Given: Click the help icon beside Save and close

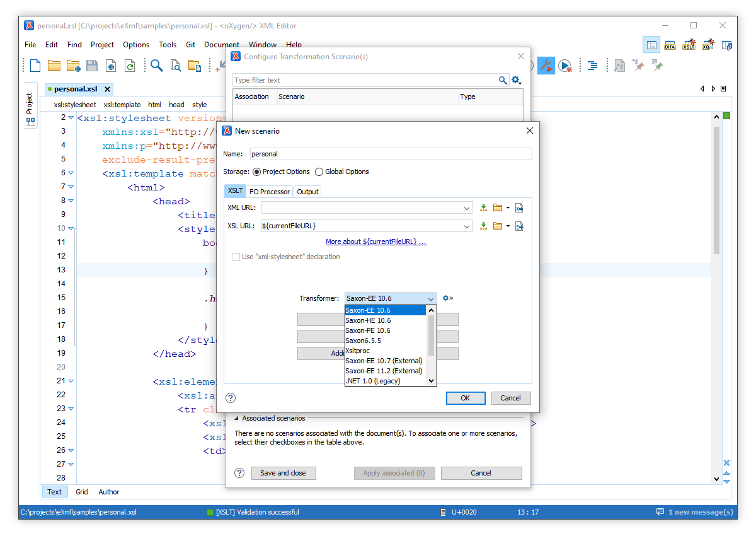Looking at the screenshot, I should pyautogui.click(x=239, y=473).
